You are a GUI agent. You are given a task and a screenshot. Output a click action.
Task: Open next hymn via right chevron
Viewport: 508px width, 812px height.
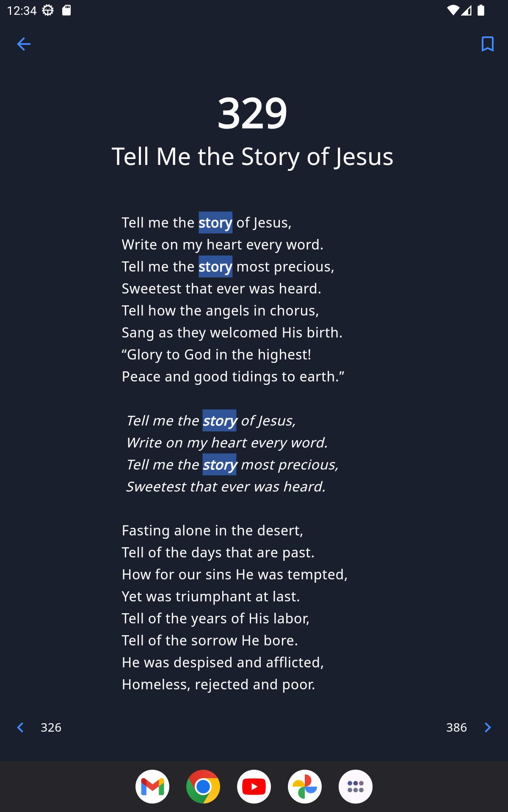[488, 727]
